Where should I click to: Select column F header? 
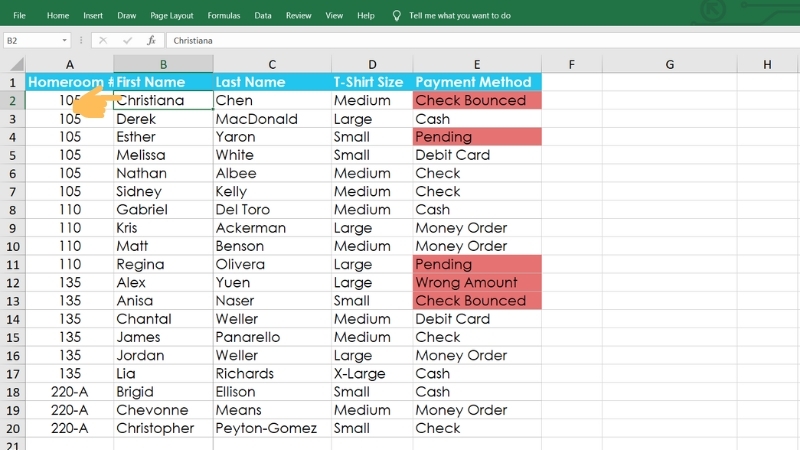point(571,64)
